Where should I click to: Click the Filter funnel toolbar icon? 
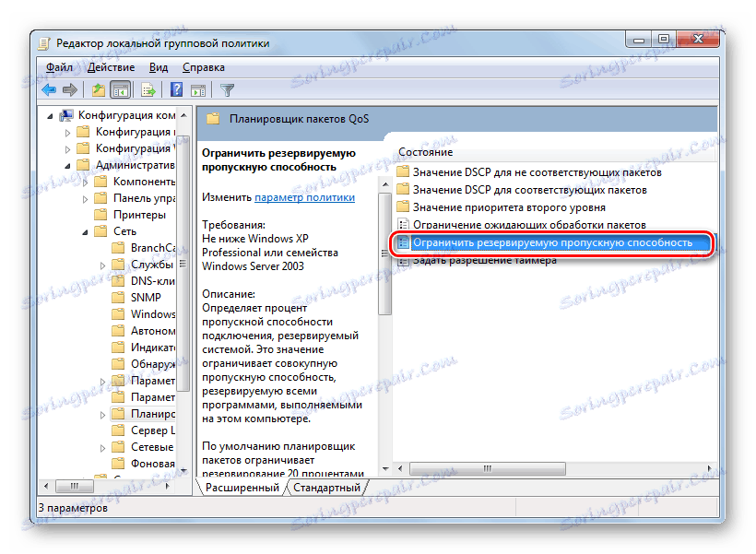227,90
